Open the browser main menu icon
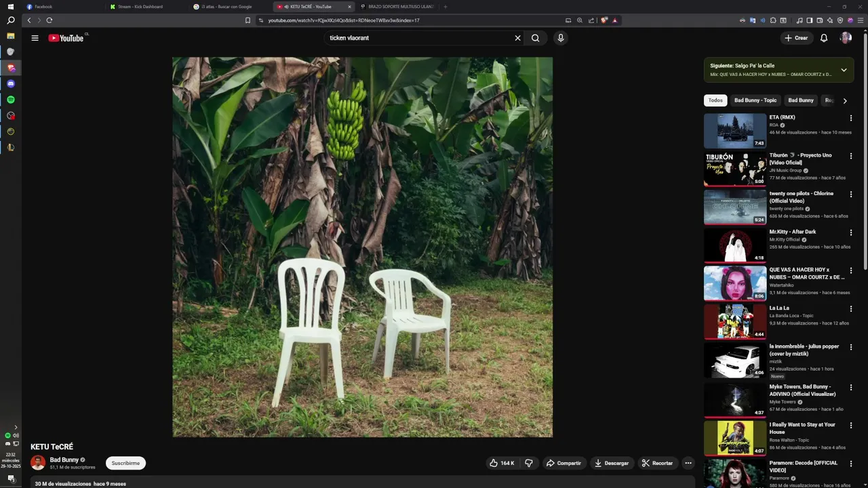This screenshot has height=488, width=868. (861, 20)
